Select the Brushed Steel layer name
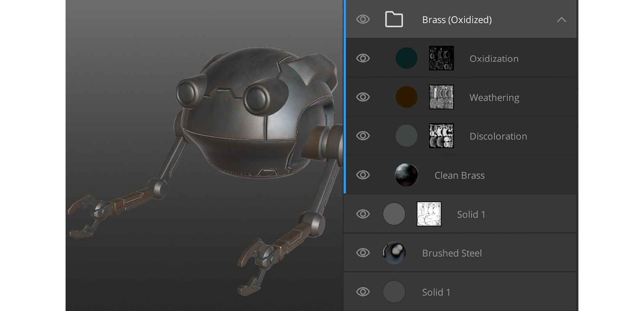Image resolution: width=644 pixels, height=311 pixels. coord(452,253)
